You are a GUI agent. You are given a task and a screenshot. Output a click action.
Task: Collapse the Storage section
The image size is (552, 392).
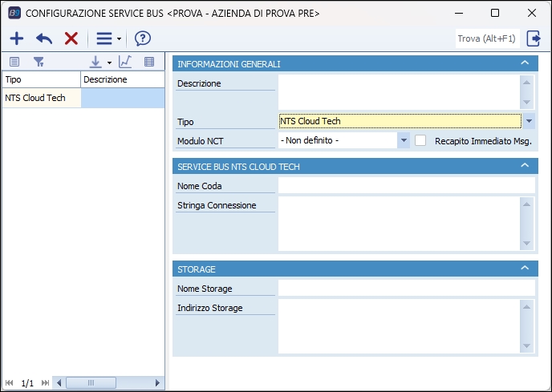click(525, 269)
